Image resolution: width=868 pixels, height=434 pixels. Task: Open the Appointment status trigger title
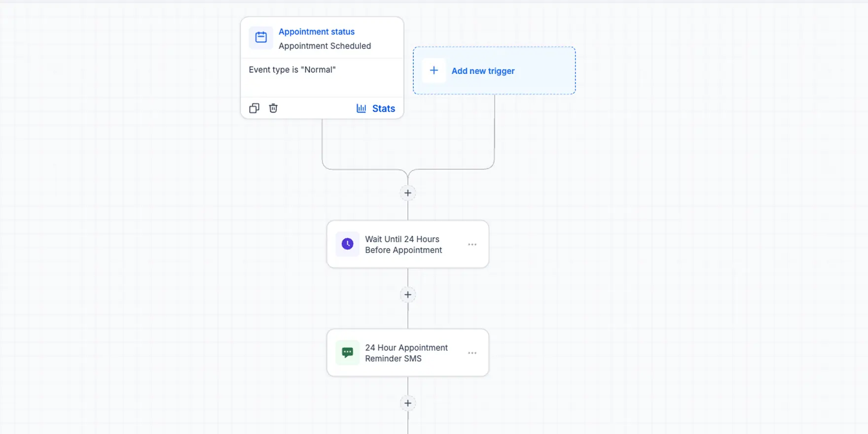317,32
